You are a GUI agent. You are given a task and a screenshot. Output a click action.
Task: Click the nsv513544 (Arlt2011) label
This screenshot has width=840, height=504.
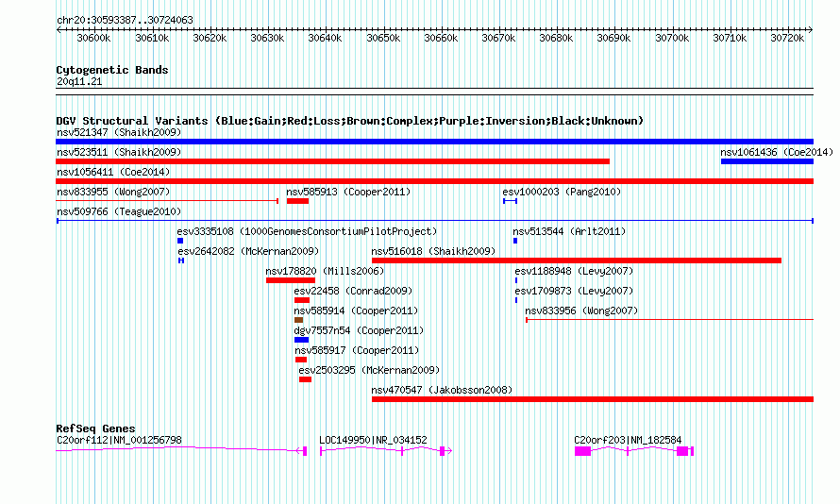(569, 231)
